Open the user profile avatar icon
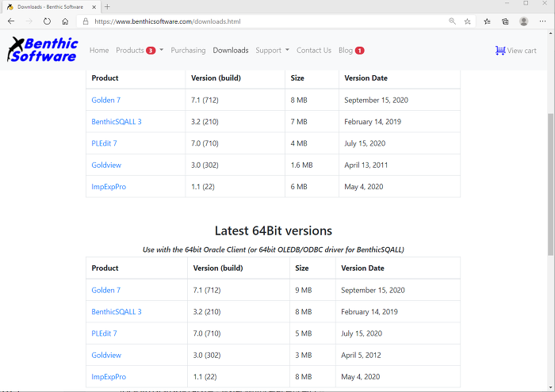This screenshot has height=392, width=555. 524,21
